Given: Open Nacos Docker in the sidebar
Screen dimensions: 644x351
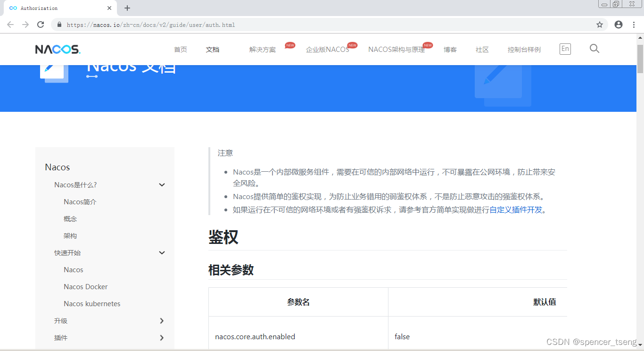Looking at the screenshot, I should [86, 287].
